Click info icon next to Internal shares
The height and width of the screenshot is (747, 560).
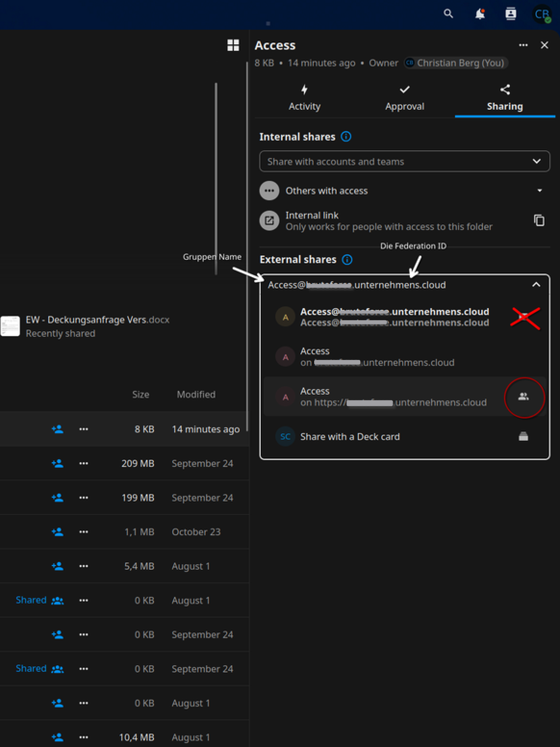(346, 137)
